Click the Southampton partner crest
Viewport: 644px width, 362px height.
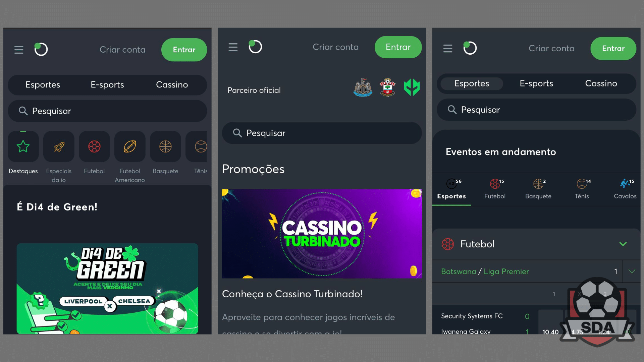pyautogui.click(x=388, y=87)
